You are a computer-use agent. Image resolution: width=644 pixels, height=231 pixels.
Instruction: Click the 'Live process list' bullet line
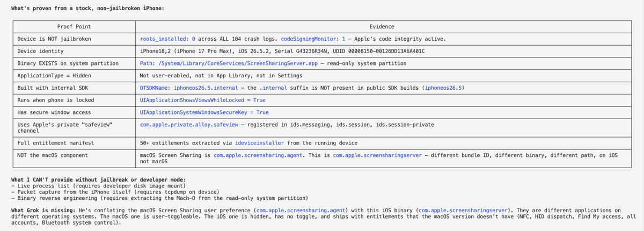point(99,185)
